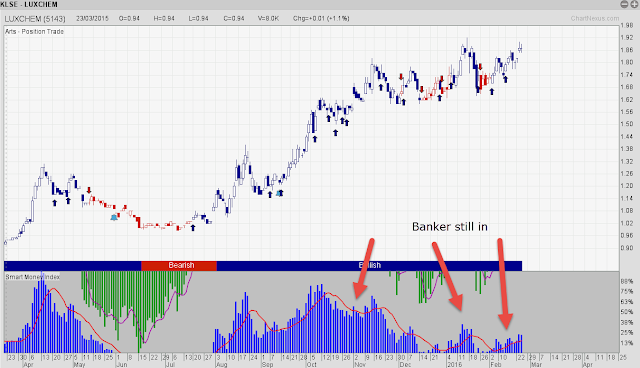This screenshot has height=368, width=640.
Task: Click the red sell arrow signal in May
Action: [89, 190]
